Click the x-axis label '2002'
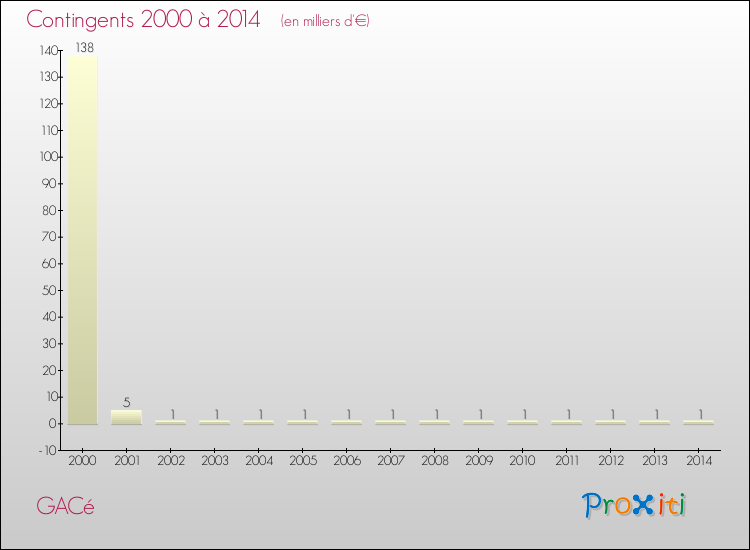 [x=171, y=461]
